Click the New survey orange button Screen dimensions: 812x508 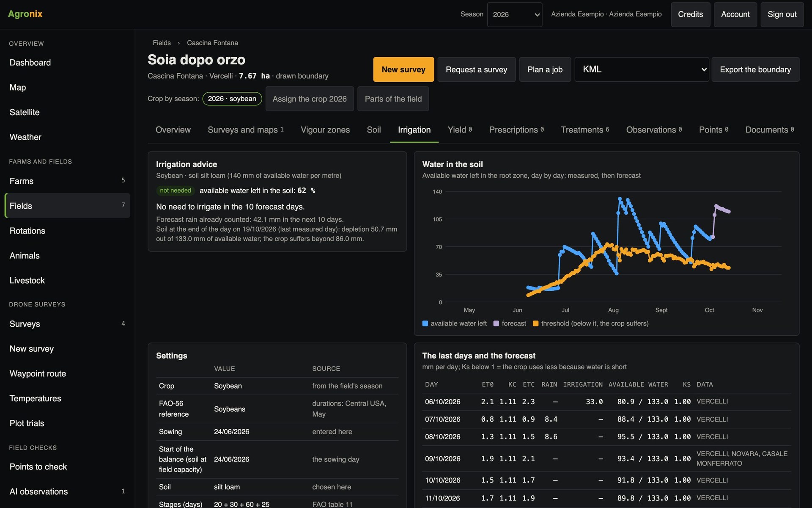(403, 69)
